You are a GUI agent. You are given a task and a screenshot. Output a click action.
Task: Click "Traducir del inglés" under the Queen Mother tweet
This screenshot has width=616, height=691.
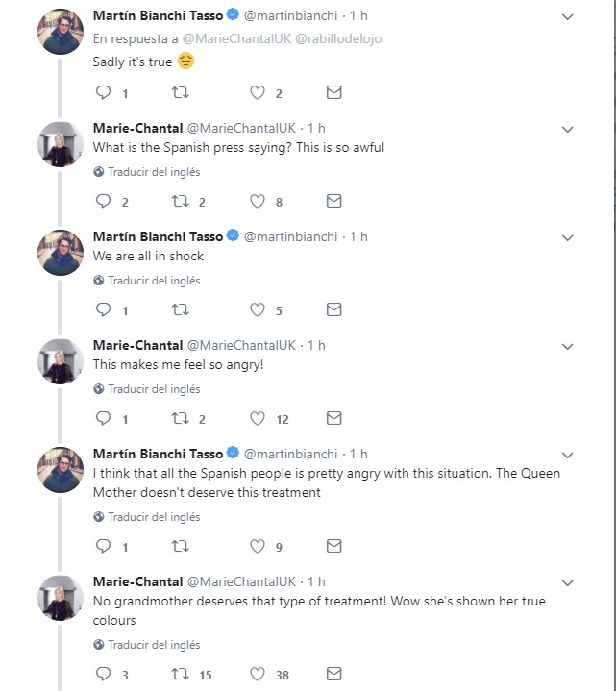(x=154, y=517)
